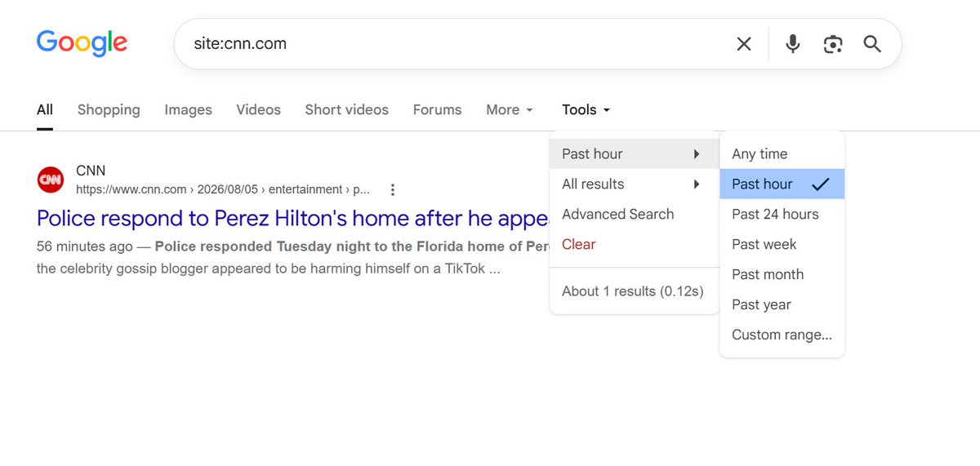Screen dimensions: 980x466
Task: Open the Videos tab
Action: pos(258,110)
